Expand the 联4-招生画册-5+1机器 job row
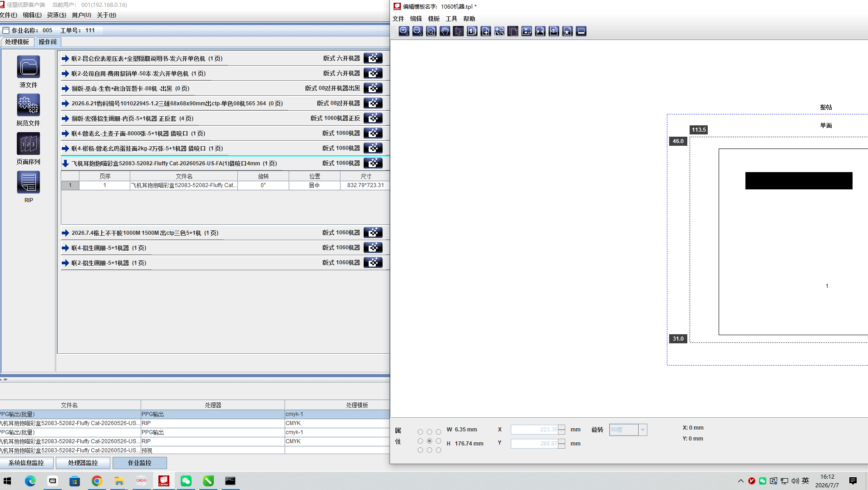 pos(65,248)
